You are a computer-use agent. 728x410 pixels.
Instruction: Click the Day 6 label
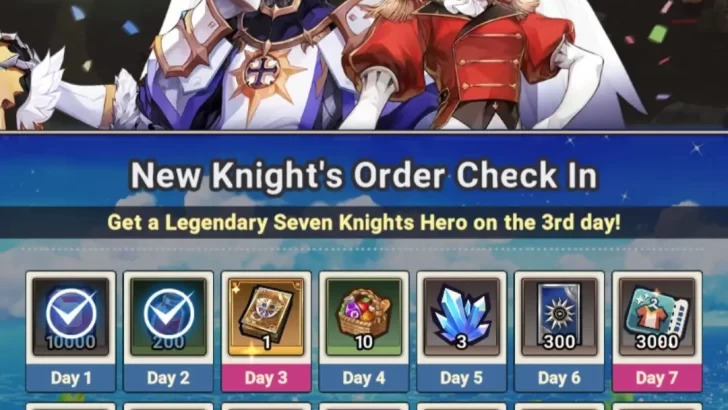pyautogui.click(x=559, y=378)
